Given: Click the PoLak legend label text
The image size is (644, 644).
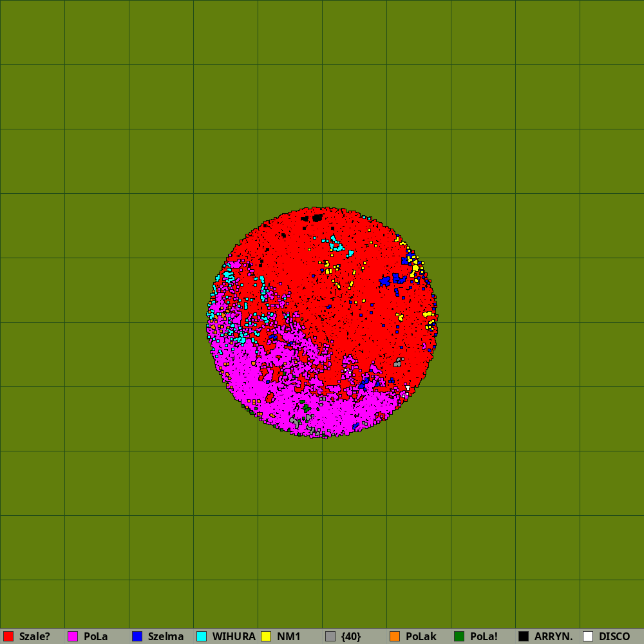Looking at the screenshot, I should coord(421,636).
